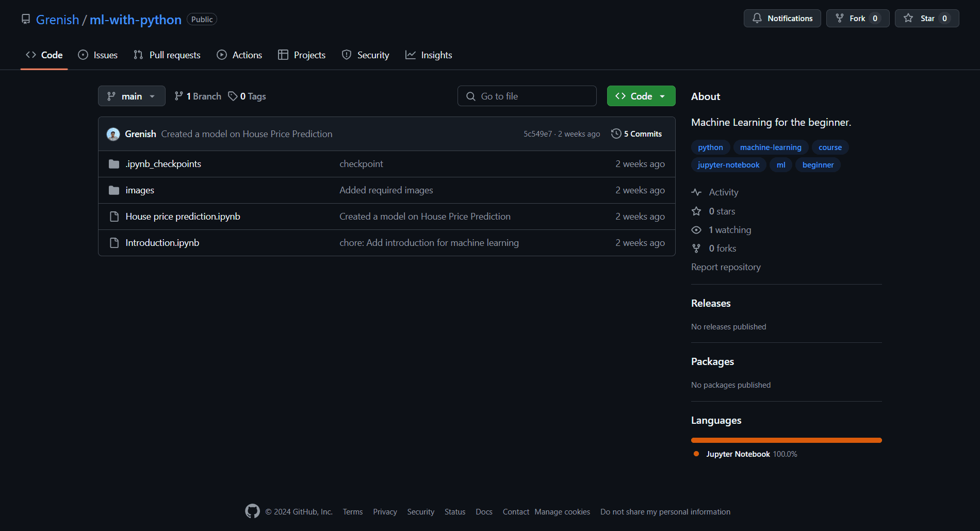
Task: Open the Security tab
Action: [x=366, y=55]
